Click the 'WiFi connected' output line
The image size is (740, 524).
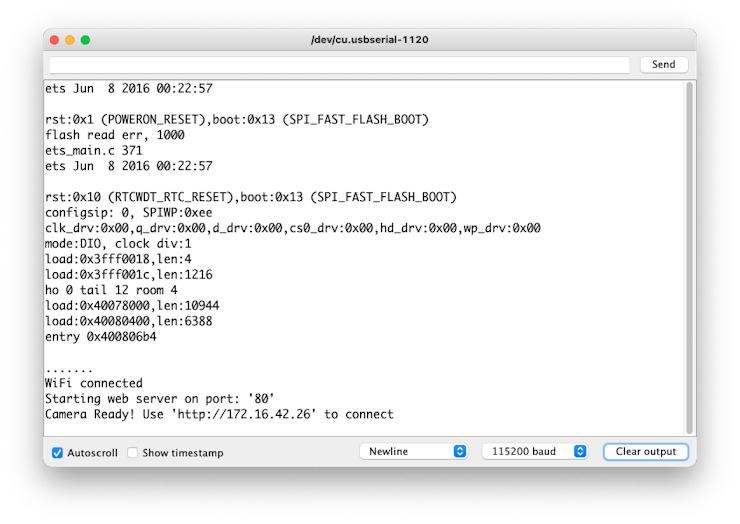94,383
